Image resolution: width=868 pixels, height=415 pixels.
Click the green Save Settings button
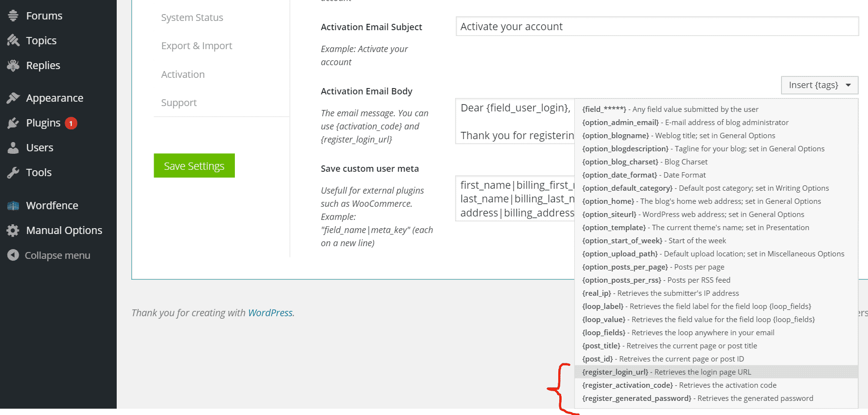[194, 166]
